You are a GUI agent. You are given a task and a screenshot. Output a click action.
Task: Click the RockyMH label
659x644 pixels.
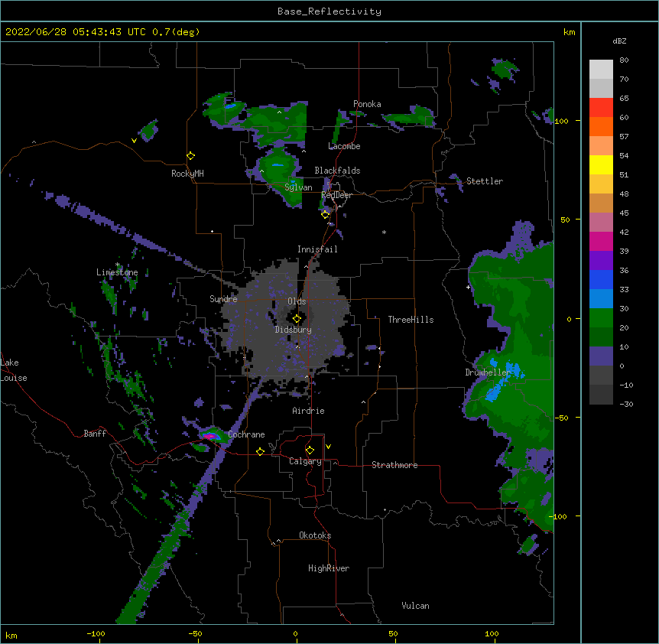tap(187, 174)
